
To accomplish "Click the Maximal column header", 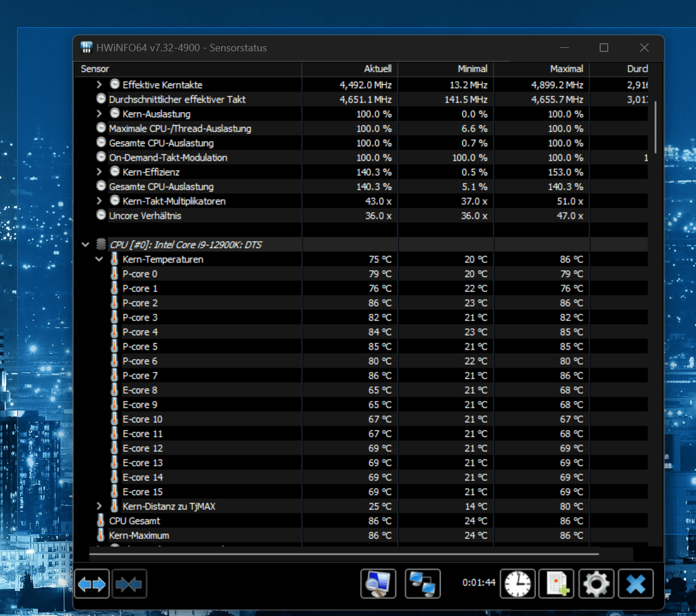I will pyautogui.click(x=541, y=69).
